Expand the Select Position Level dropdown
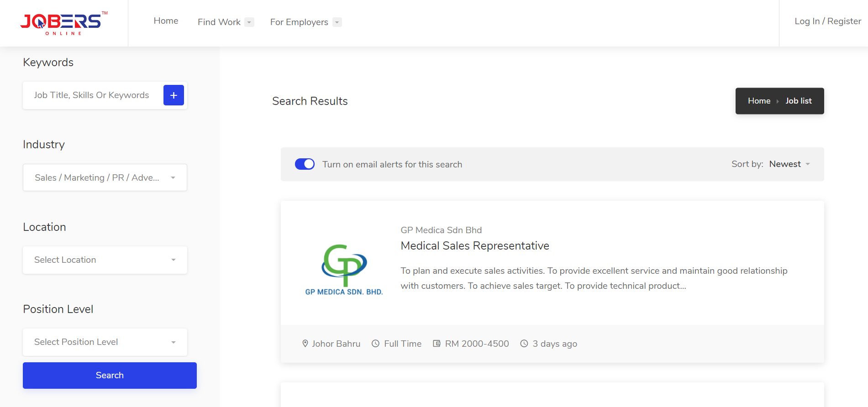868x407 pixels. coord(105,342)
